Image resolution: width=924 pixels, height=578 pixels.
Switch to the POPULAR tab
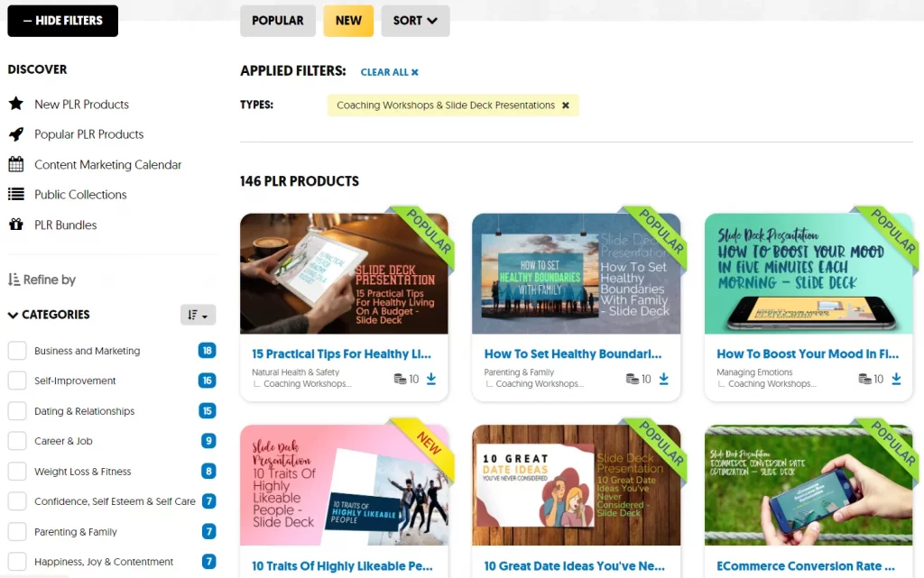278,21
